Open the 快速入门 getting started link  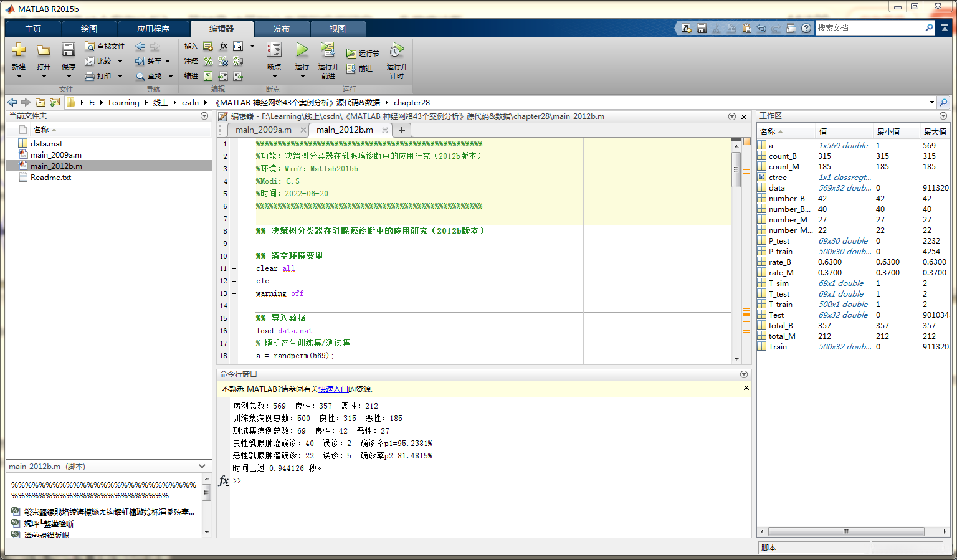coord(333,389)
